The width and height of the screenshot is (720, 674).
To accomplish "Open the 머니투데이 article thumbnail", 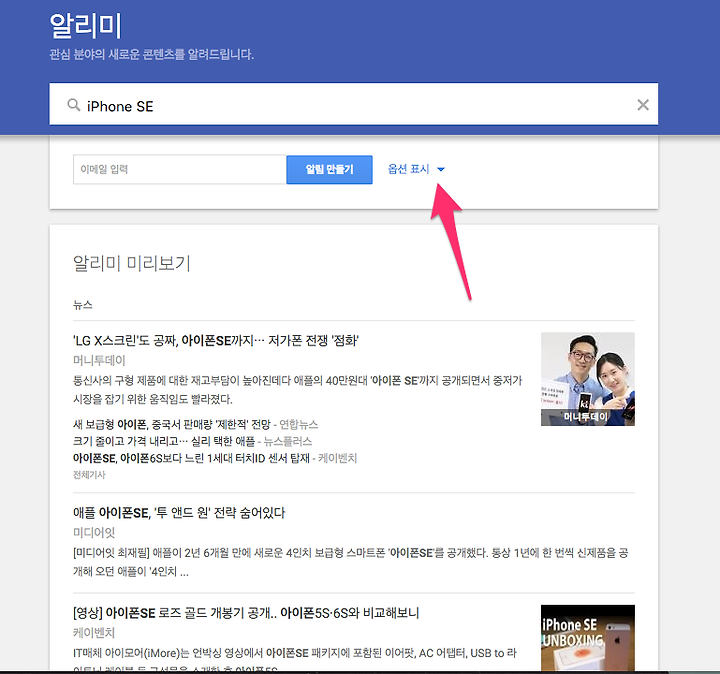I will 588,379.
